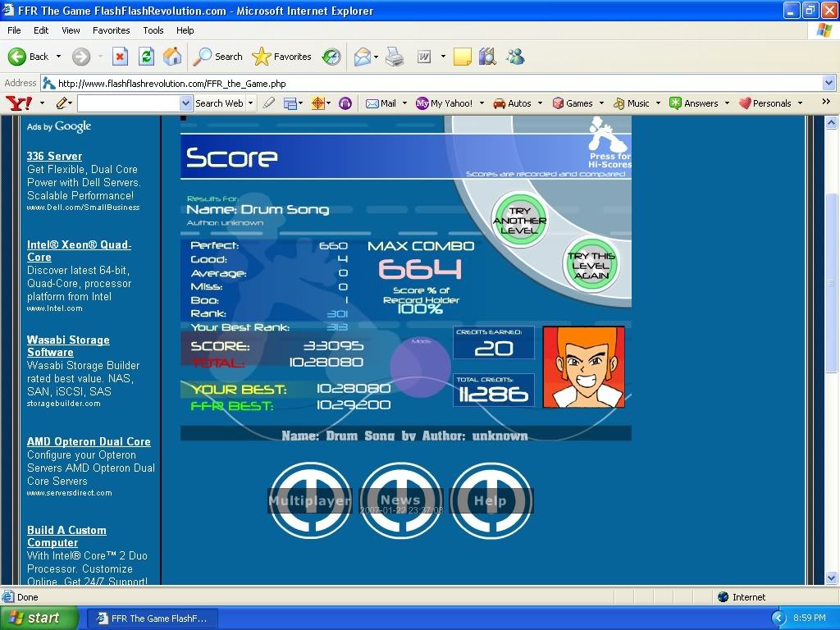Open the Favorites menu
Screen dimensions: 840x630
click(111, 30)
